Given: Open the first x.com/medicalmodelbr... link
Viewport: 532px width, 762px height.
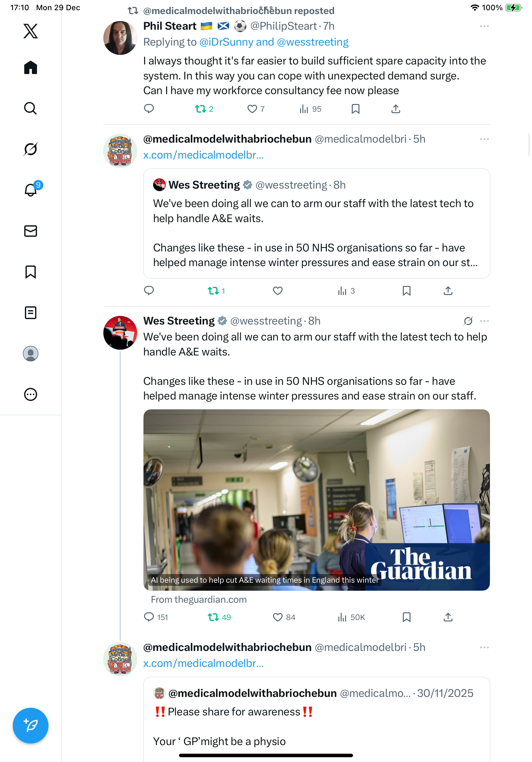Looking at the screenshot, I should coord(203,155).
